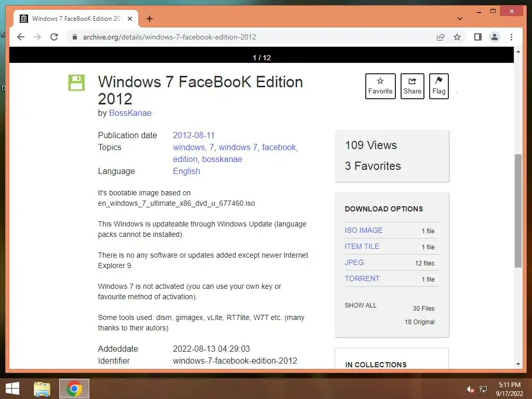Open the 'facebook' topic link
Viewport: 532px width, 399px height.
point(279,147)
